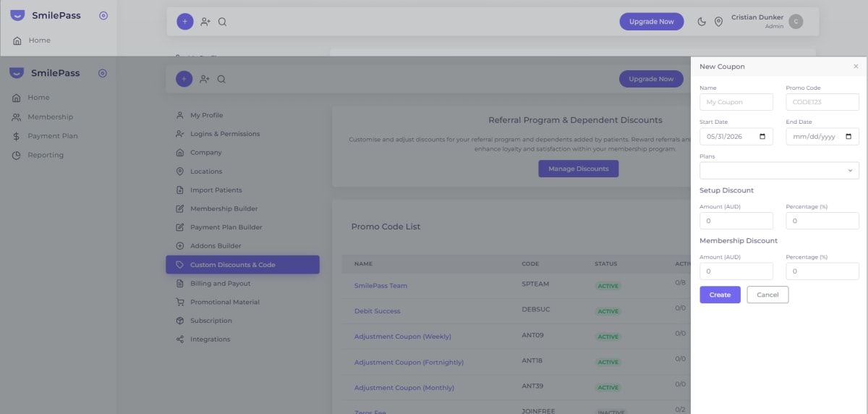Click the Integrations share icon
Viewport: 868px width, 414px height.
click(180, 339)
